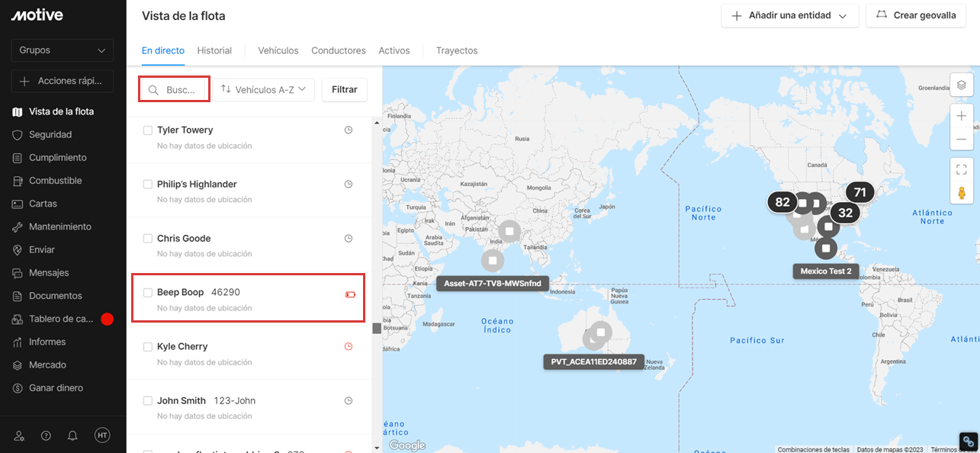Screen dimensions: 980x453
Task: Open Documentos sidebar icon
Action: 18,296
